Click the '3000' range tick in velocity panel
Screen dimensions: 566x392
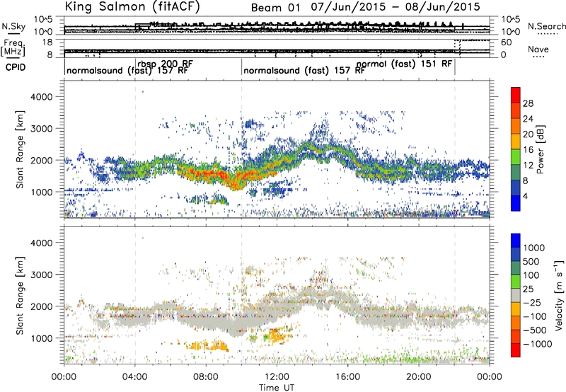coord(41,275)
